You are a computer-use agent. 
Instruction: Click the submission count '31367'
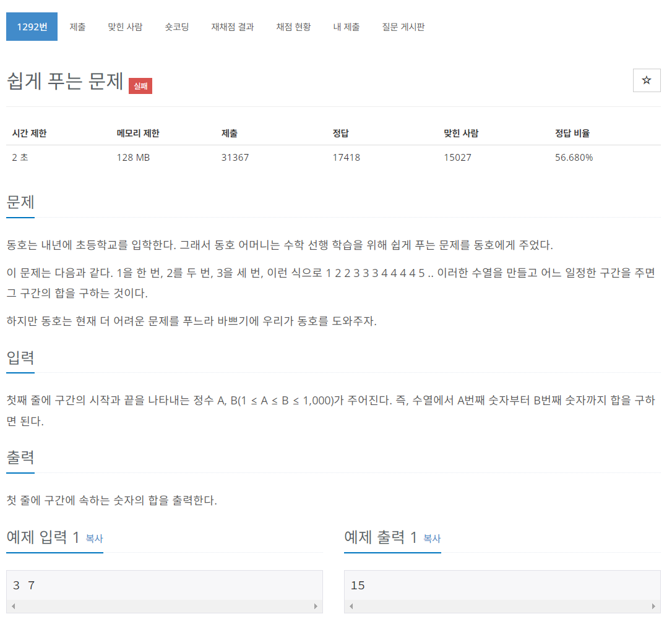235,158
